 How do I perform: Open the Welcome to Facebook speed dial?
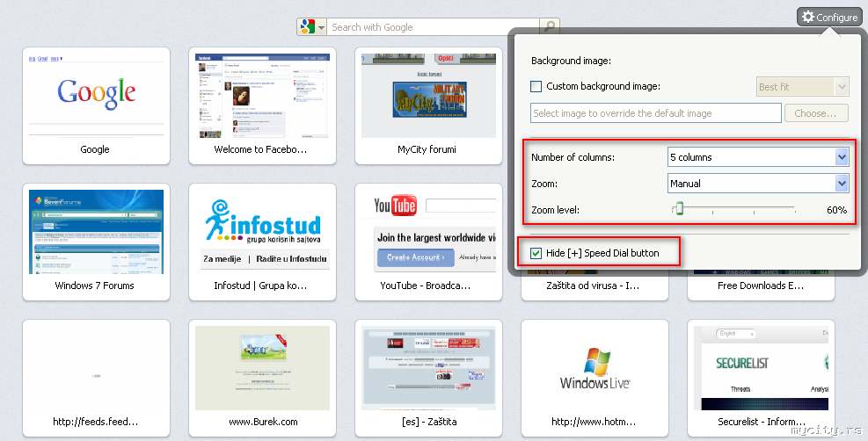point(262,105)
